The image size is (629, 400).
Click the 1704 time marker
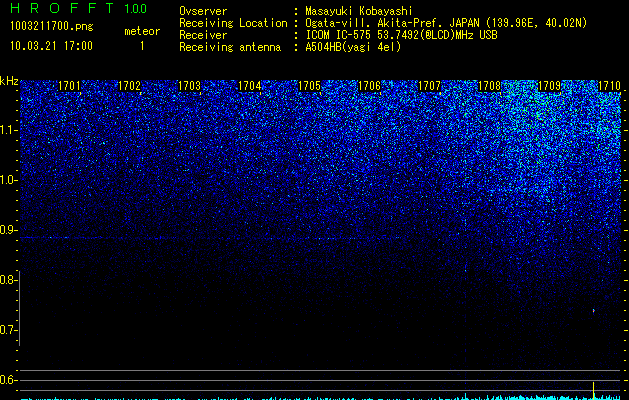pos(250,86)
